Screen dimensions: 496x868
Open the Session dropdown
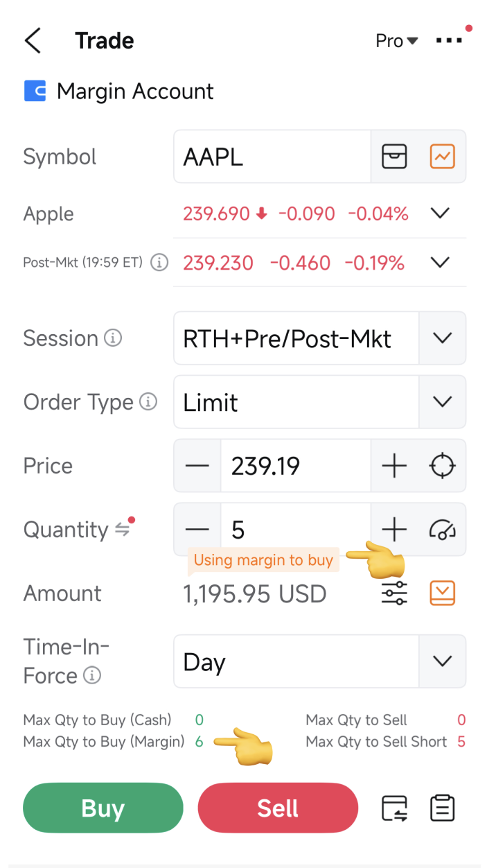tap(442, 338)
